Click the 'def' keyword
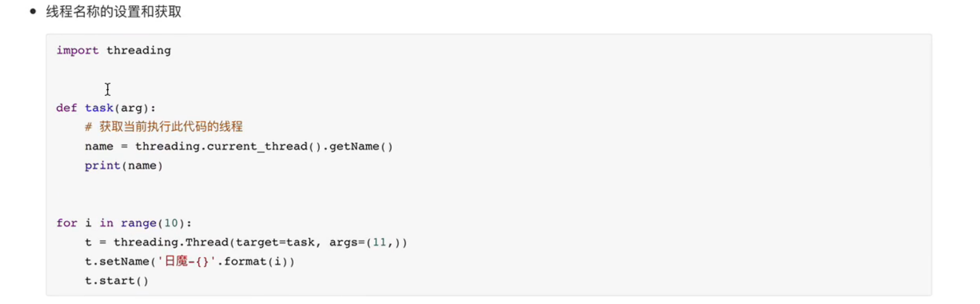The width and height of the screenshot is (980, 304). [x=66, y=108]
